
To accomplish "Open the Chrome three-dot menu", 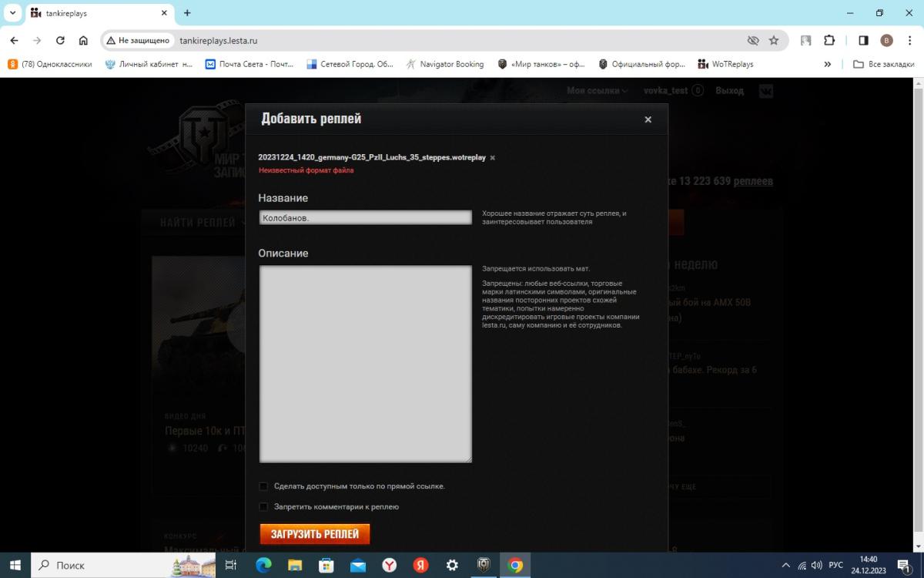I will pyautogui.click(x=909, y=40).
